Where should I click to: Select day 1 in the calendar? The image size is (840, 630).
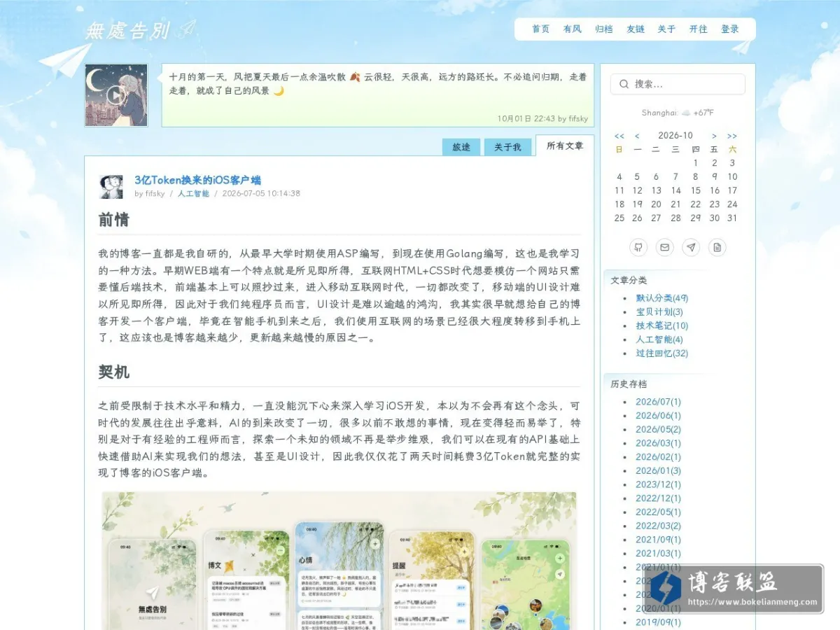[695, 163]
